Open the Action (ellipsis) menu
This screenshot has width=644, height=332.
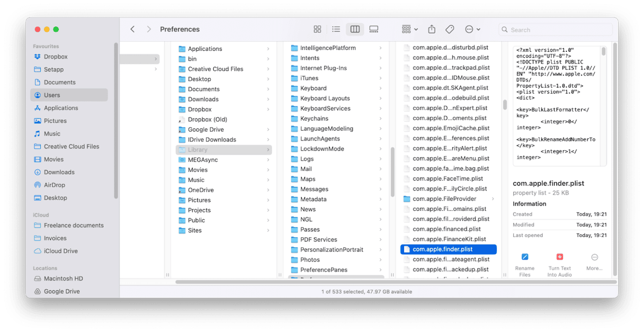tap(472, 29)
